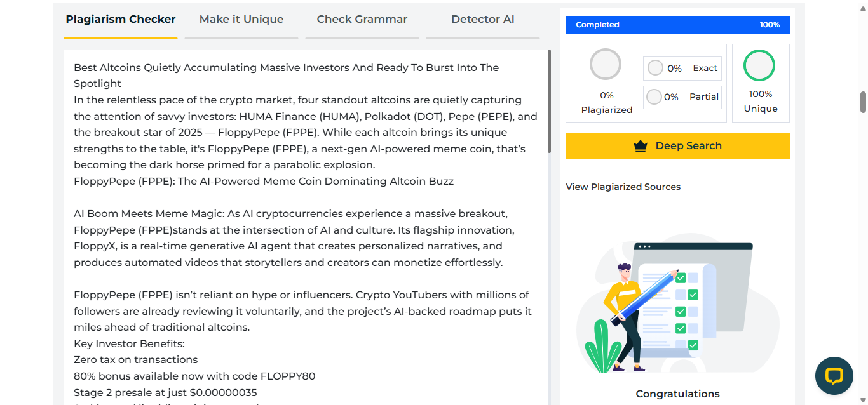This screenshot has height=405, width=868.
Task: Select the Check Grammar tab
Action: click(362, 19)
